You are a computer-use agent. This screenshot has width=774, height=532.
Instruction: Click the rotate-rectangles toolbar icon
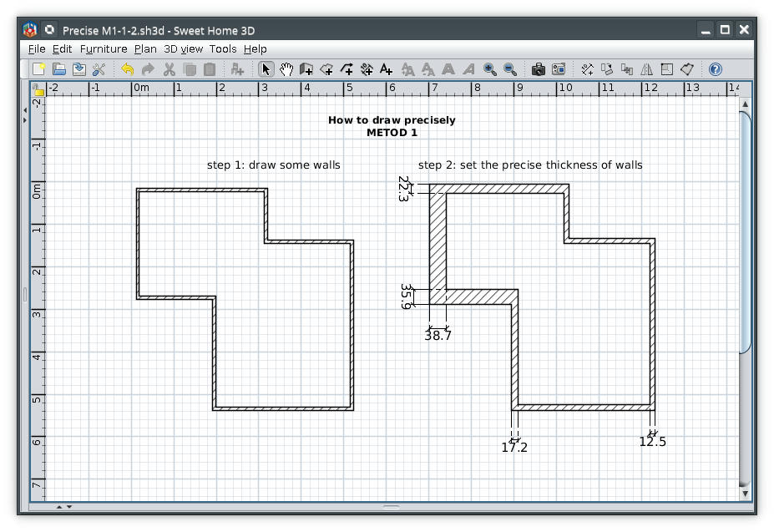[x=607, y=69]
